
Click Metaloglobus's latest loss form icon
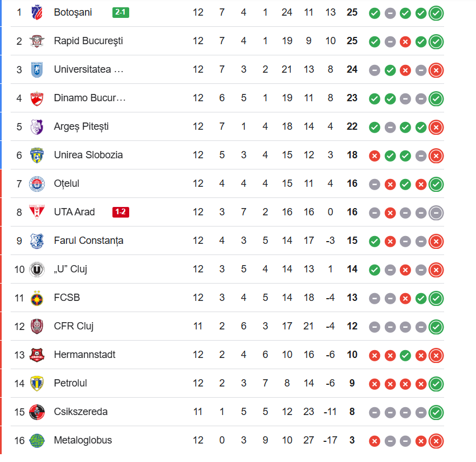point(436,441)
